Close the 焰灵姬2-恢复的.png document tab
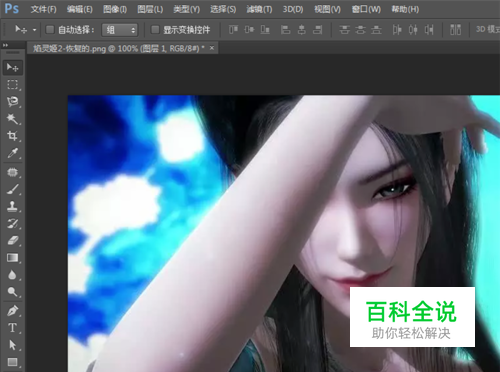This screenshot has height=372, width=500. tap(212, 48)
